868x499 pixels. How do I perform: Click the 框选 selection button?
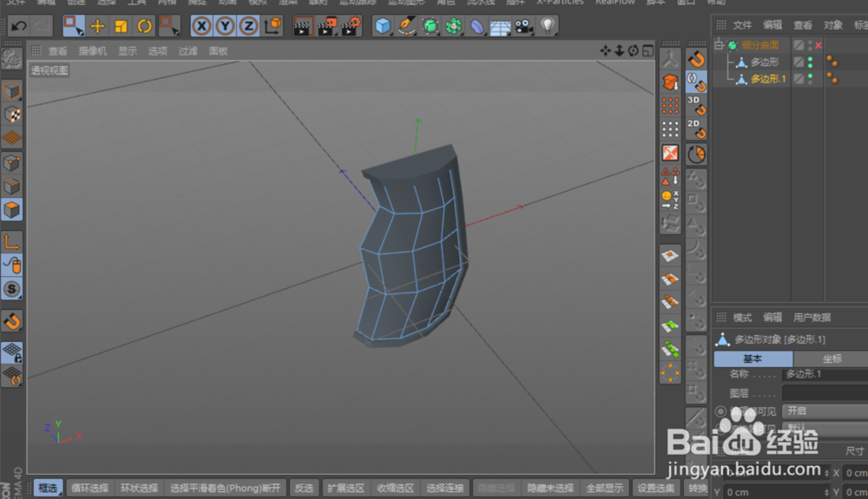click(48, 488)
